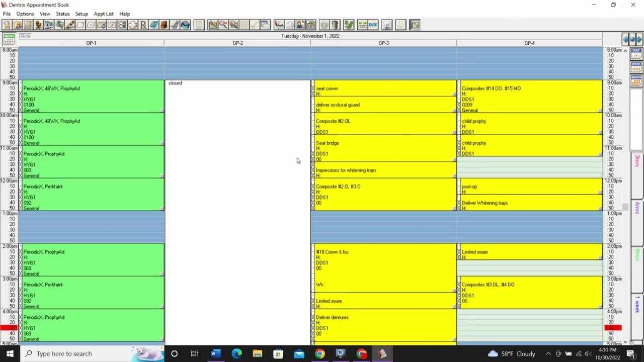Click the red cross toolbar icon
The image size is (644, 362).
click(133, 25)
